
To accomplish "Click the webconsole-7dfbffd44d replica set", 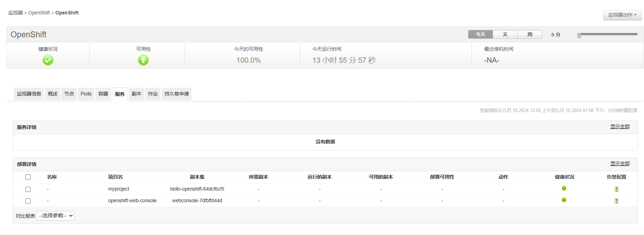I will coord(197,201).
